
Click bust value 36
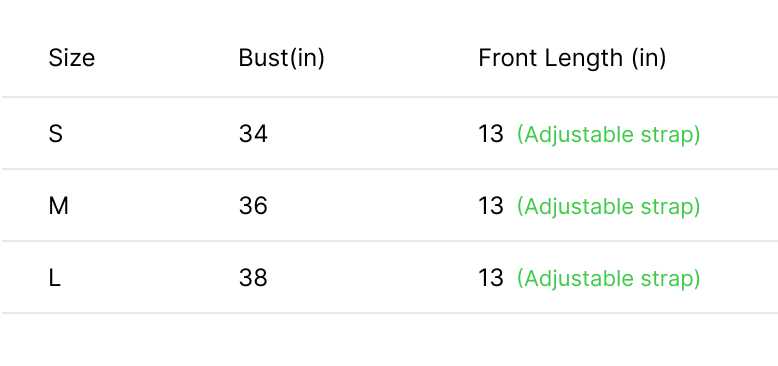point(253,206)
